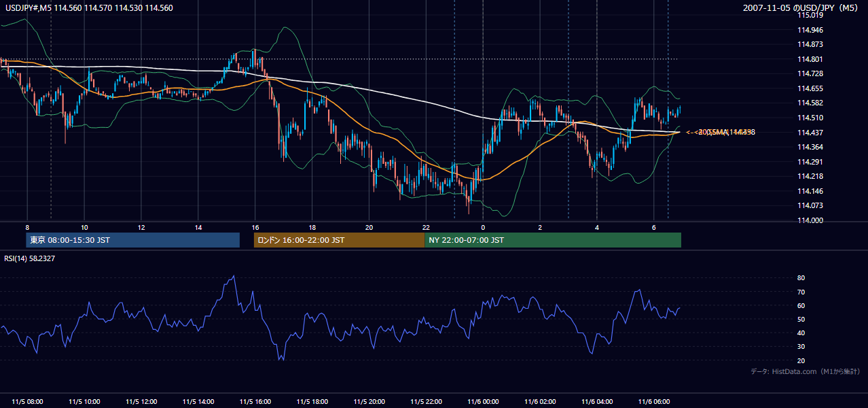This screenshot has width=868, height=408.
Task: Click hour tick 10 under price chart
Action: [x=84, y=227]
